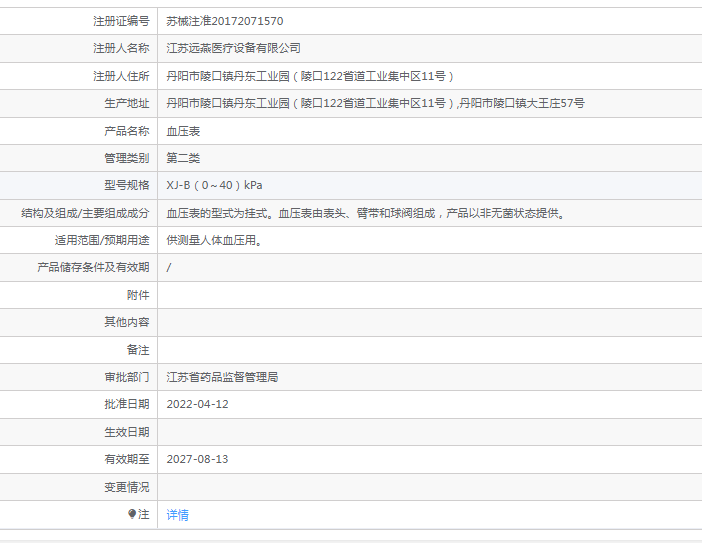Image resolution: width=702 pixels, height=543 pixels.
Task: Click the 型号规格 label
Action: tap(127, 185)
